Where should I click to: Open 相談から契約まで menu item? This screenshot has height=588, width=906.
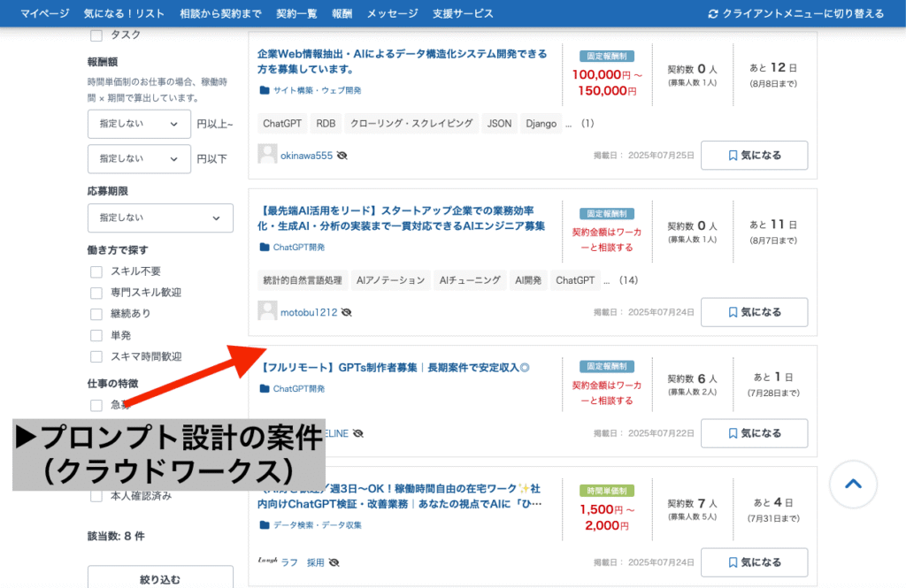220,13
